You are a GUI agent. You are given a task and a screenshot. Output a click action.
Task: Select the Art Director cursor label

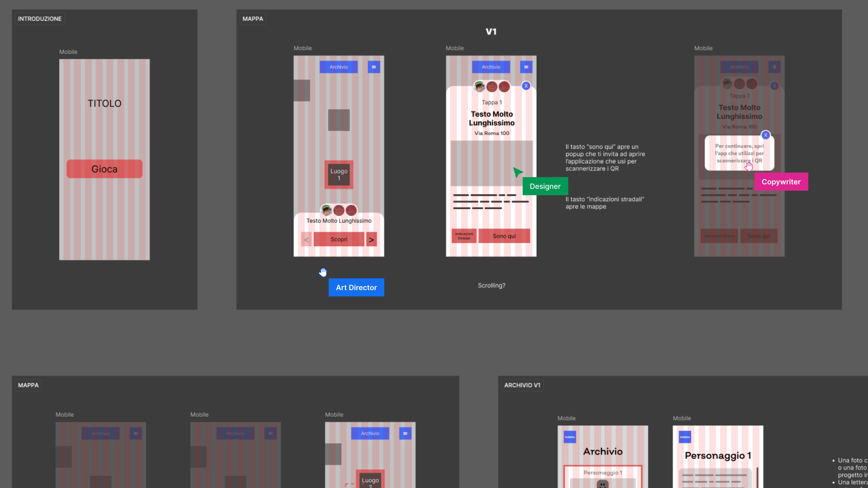pyautogui.click(x=356, y=287)
